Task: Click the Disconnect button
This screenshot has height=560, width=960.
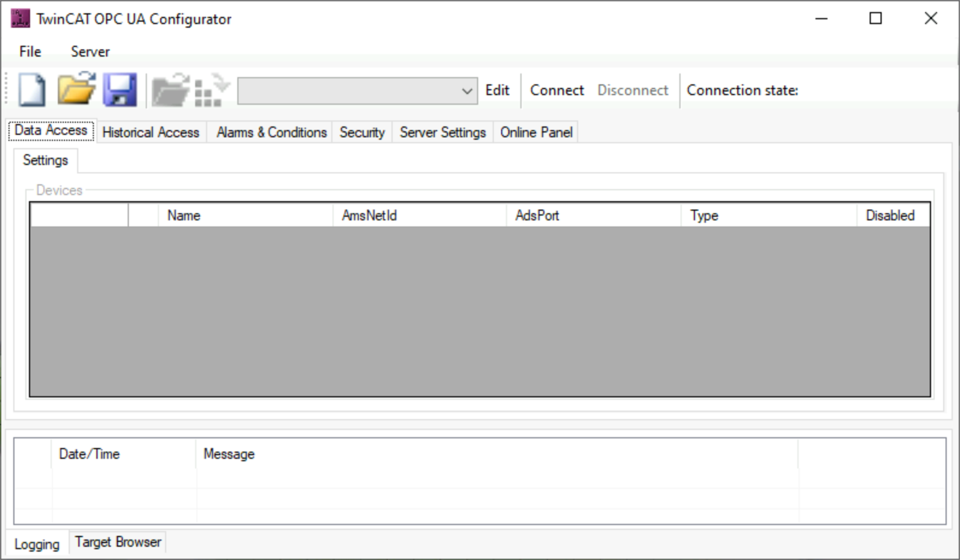Action: (x=633, y=90)
